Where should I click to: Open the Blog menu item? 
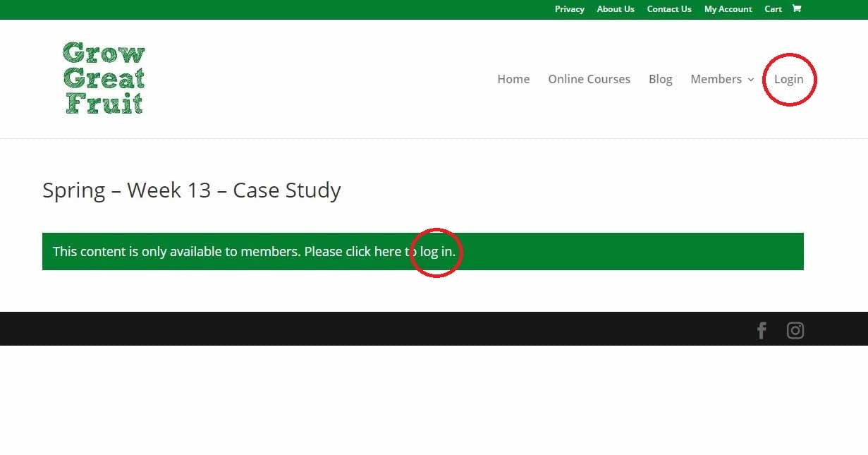point(661,79)
